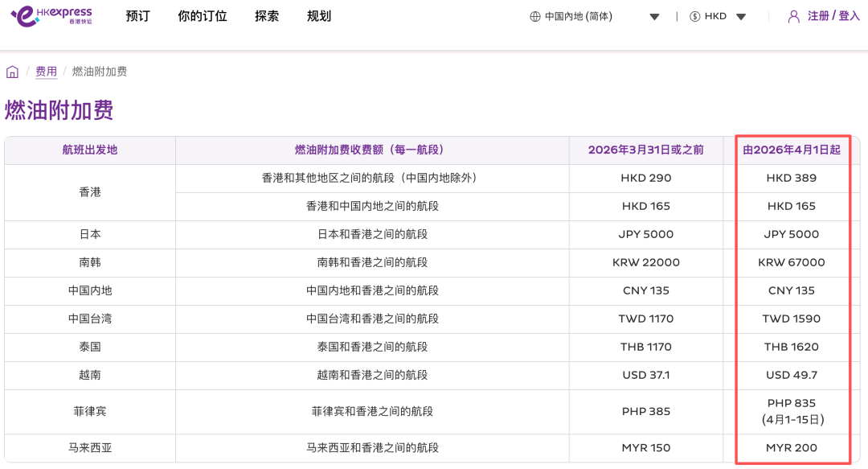Click the THB 1170 cell
Image resolution: width=868 pixels, height=469 pixels.
[646, 347]
